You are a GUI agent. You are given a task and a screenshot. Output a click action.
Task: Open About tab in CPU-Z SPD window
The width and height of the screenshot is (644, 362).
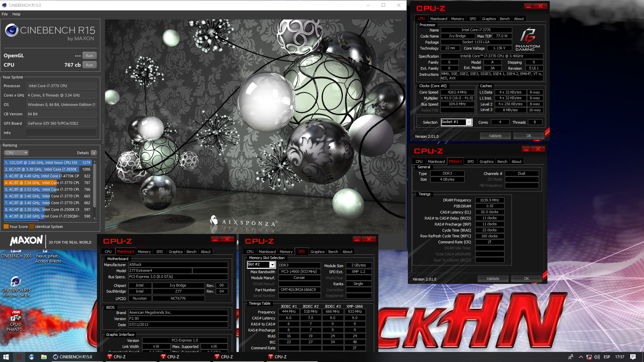coord(347,252)
